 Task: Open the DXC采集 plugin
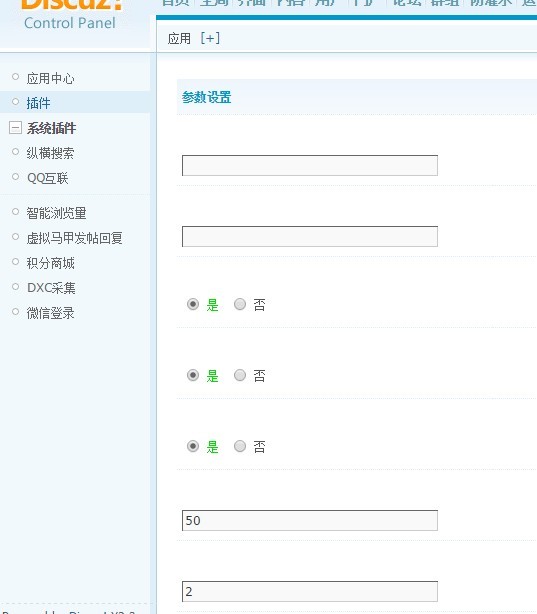click(51, 288)
